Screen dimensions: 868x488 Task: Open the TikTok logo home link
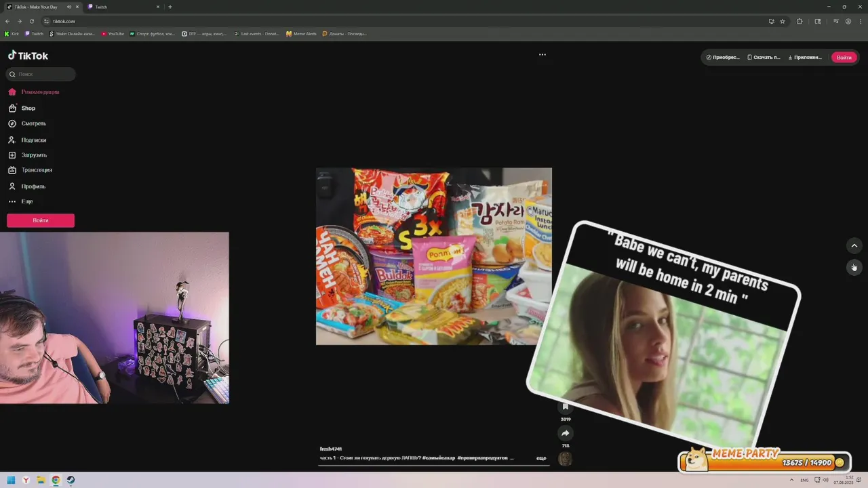coord(28,56)
